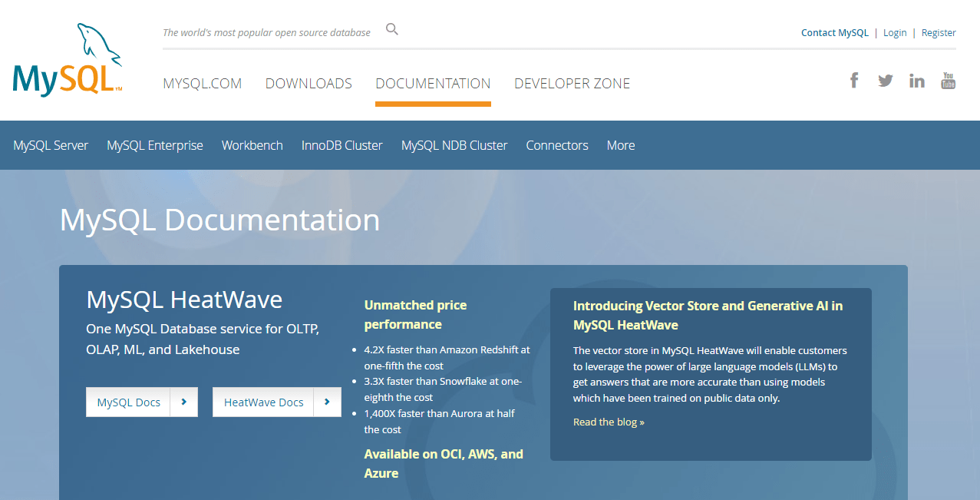Viewport: 980px width, 500px height.
Task: Switch to the Downloads tab
Action: pyautogui.click(x=309, y=84)
